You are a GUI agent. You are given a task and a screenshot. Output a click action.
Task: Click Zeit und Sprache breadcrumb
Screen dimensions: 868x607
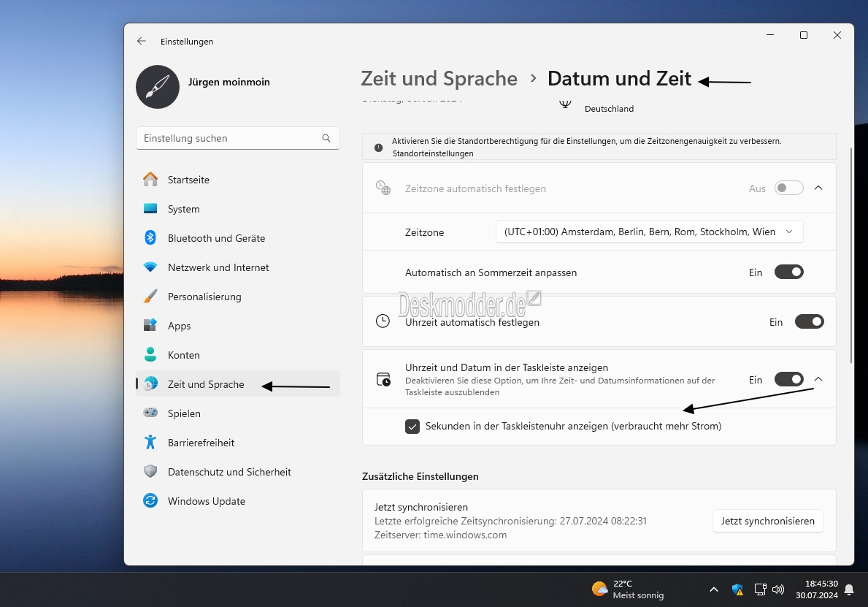tap(439, 79)
